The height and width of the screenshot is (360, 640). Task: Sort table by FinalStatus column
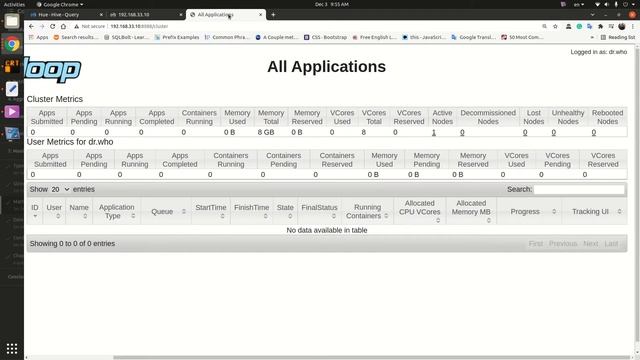(x=320, y=211)
